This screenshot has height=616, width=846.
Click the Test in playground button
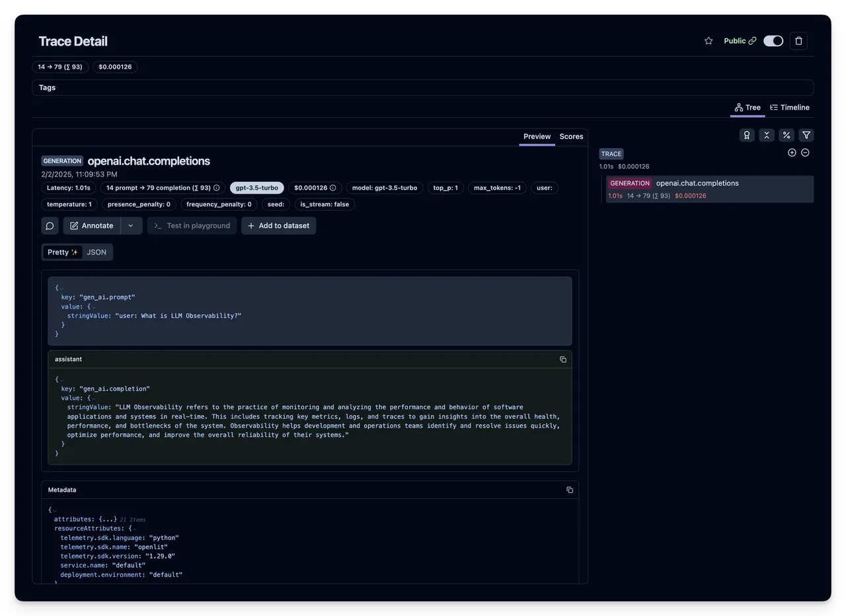point(192,225)
